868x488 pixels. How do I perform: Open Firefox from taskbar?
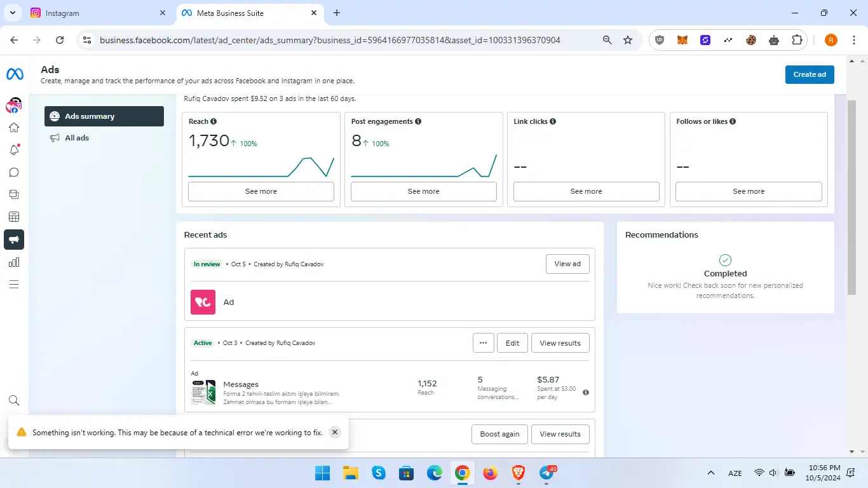tap(490, 473)
